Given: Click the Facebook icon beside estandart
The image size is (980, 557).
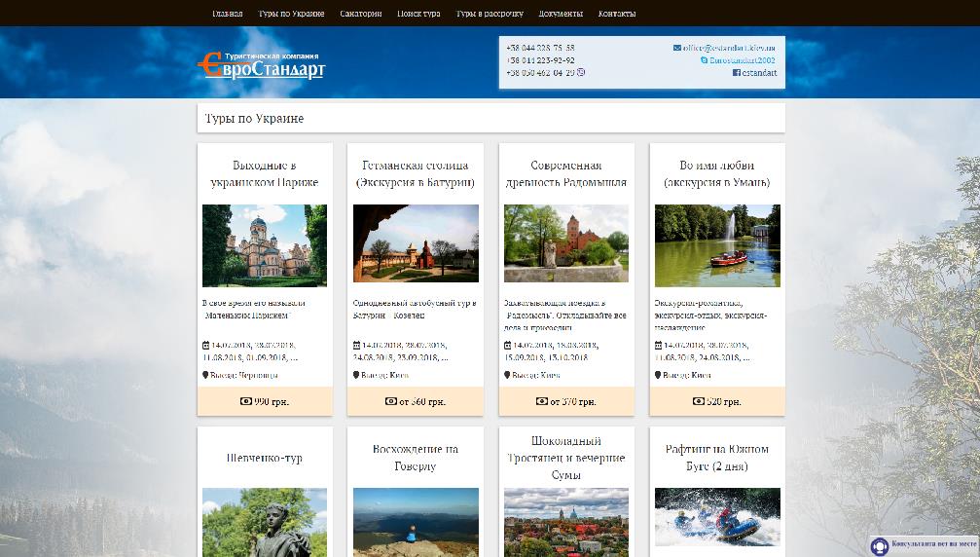Looking at the screenshot, I should (737, 73).
